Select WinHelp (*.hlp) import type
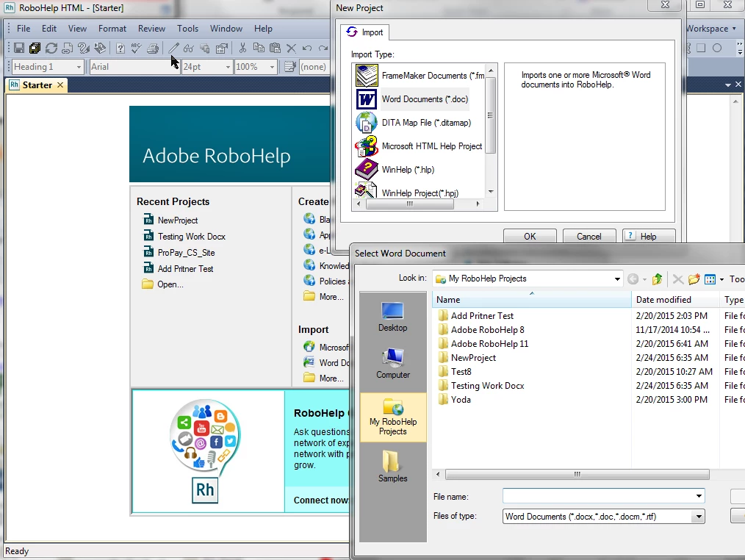 pyautogui.click(x=395, y=170)
